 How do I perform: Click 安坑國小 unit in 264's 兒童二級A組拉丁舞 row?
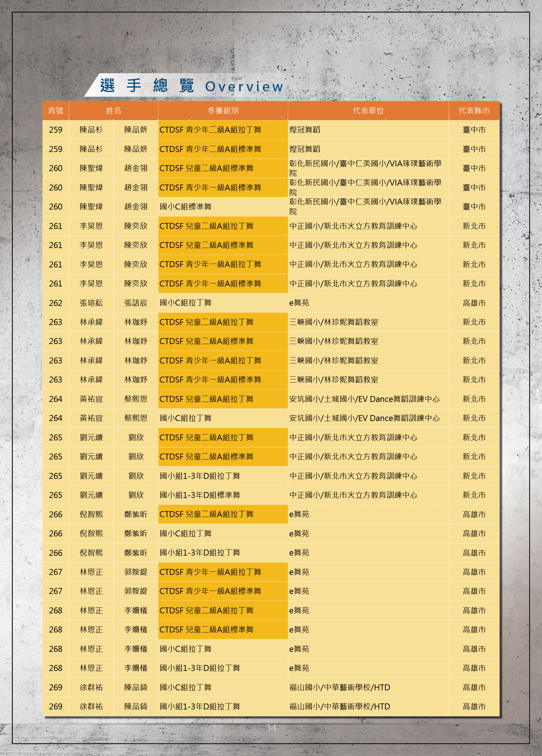364,399
